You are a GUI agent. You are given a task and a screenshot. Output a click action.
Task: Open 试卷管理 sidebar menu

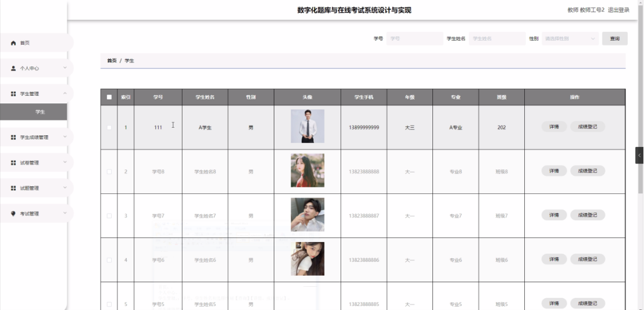pos(36,163)
